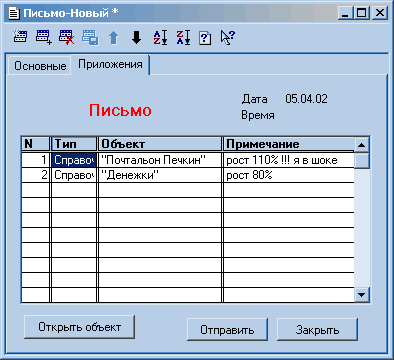The height and width of the screenshot is (360, 394).
Task: Click the date value 05.04.02
Action: pyautogui.click(x=306, y=99)
